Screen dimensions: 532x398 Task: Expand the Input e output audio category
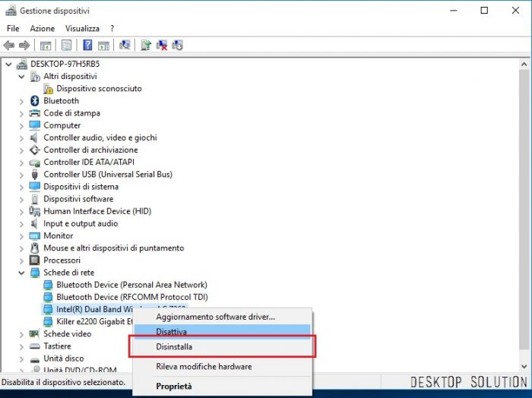click(21, 224)
